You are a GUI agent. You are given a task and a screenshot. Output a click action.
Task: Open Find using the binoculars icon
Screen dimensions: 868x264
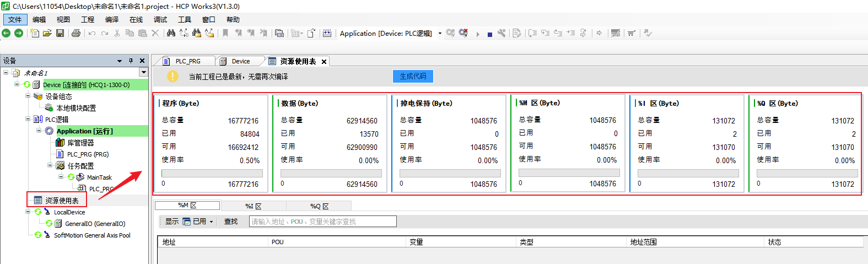(x=171, y=33)
